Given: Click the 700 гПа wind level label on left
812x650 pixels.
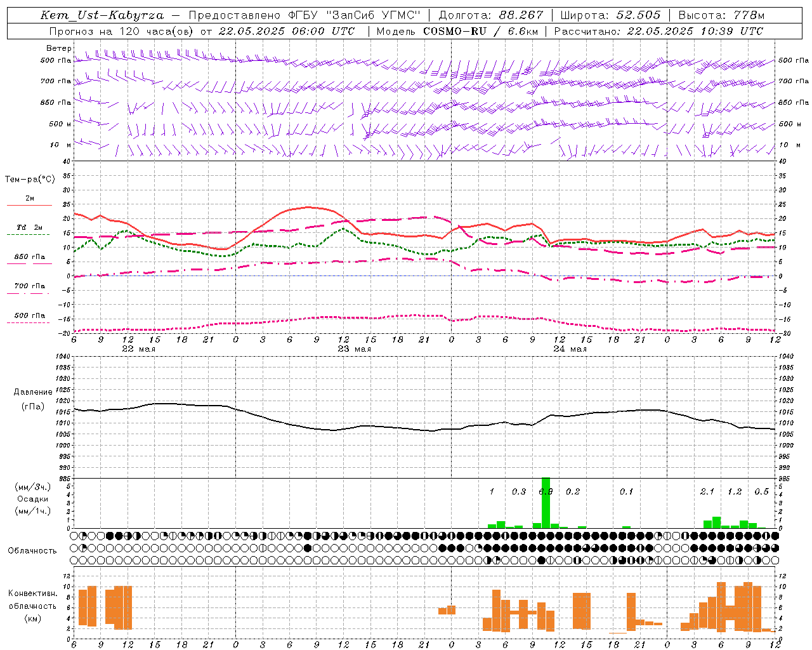Looking at the screenshot, I should (x=56, y=82).
